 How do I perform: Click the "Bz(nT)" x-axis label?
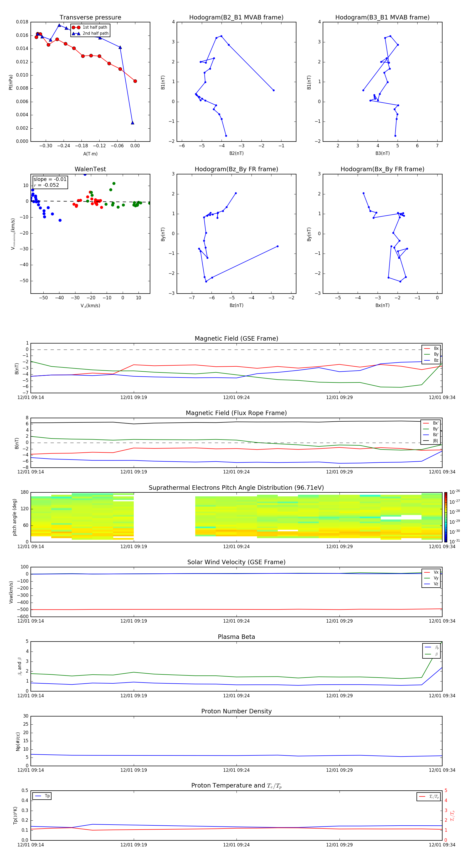pyautogui.click(x=236, y=305)
